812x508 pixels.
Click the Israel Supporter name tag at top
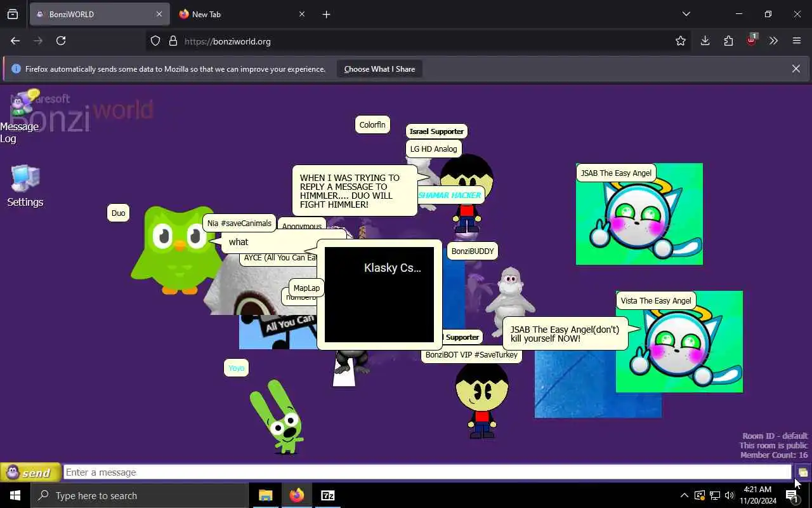(x=436, y=131)
